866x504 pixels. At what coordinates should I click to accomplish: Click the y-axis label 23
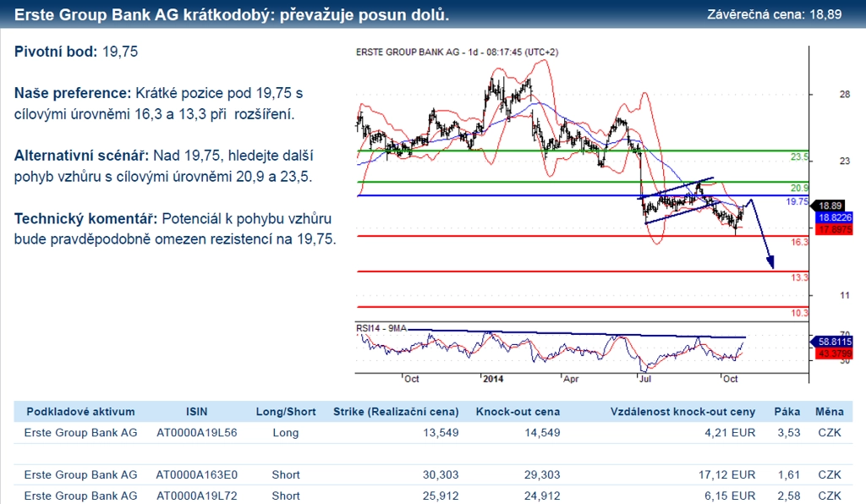(845, 162)
